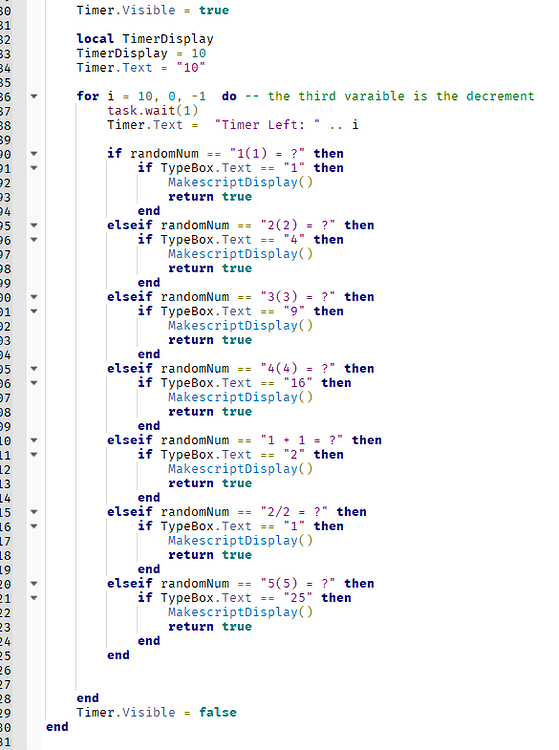Screen dimensions: 559x750
Task: Click the 'local TimerDisplay' declaration
Action: tap(145, 39)
